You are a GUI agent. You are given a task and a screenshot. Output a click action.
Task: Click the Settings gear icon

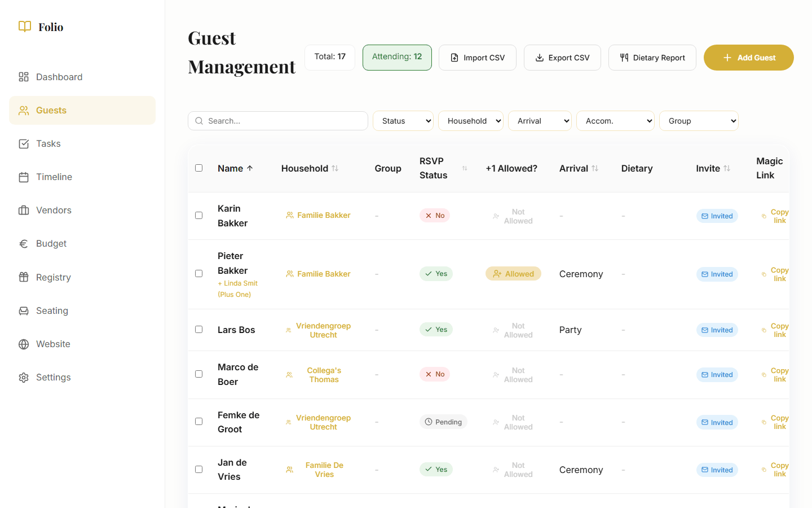click(x=24, y=378)
